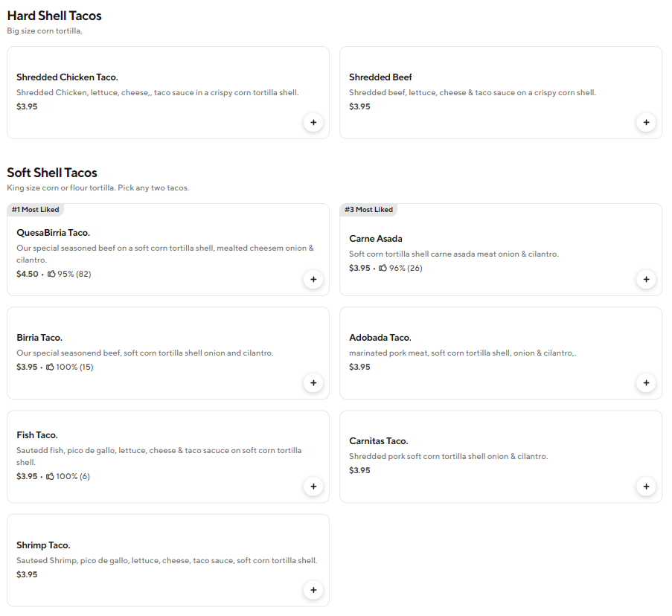This screenshot has width=672, height=616.
Task: Add Shredded Chicken Taco to cart
Action: point(313,122)
